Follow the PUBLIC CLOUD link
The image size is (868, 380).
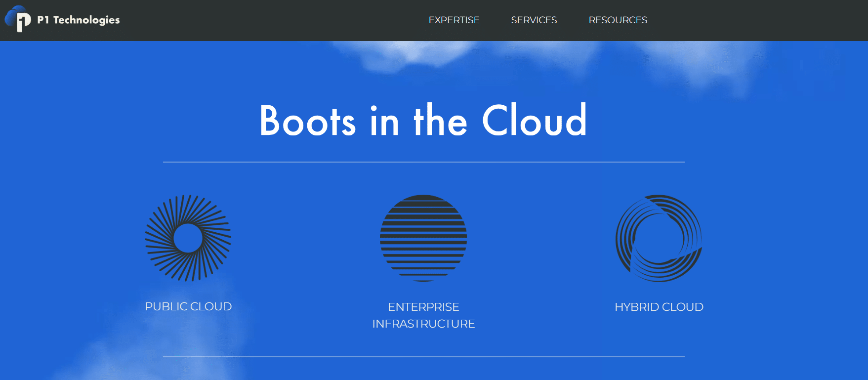click(x=188, y=306)
